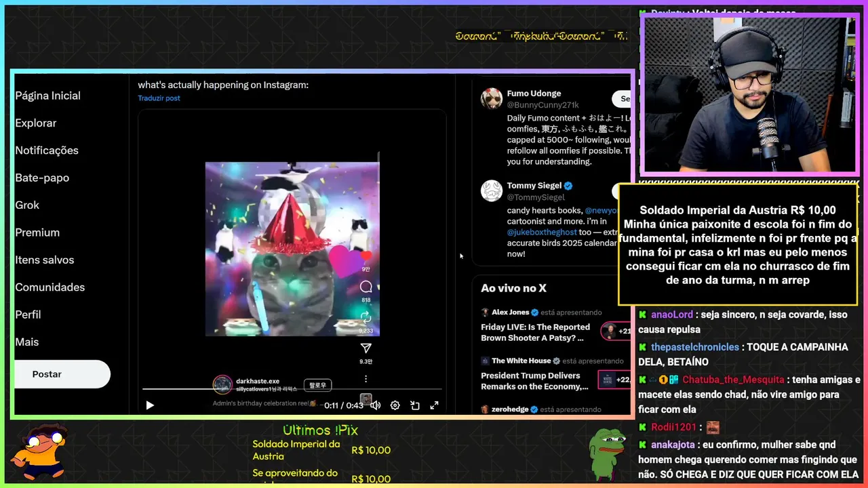Click the Fumo Udonge display name
Screen dimensions: 868x488
point(534,94)
